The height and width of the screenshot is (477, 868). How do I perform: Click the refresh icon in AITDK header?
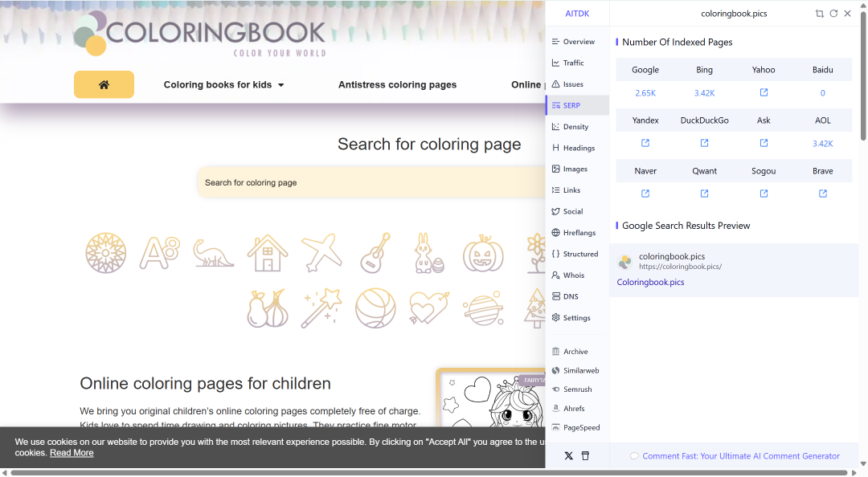click(833, 14)
